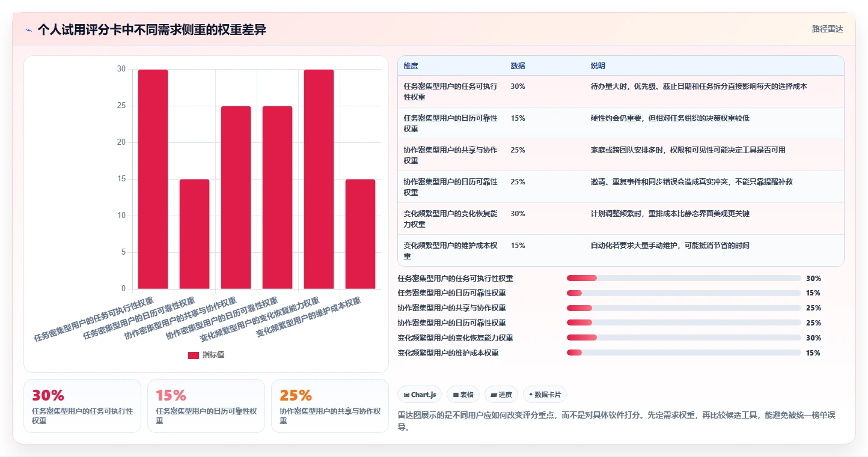This screenshot has height=457, width=868.
Task: Click the progress list label 变化频繁型用户的维护成本权重
Action: coord(448,353)
